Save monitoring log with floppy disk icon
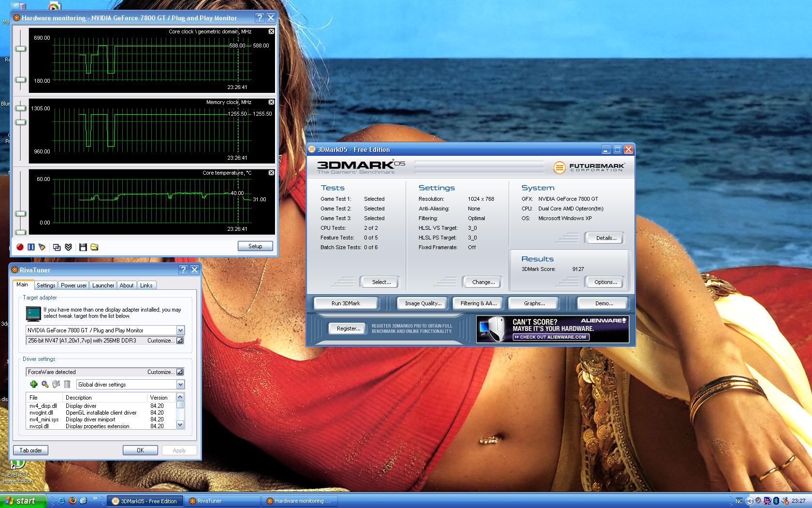Screen dimensions: 812x508 point(83,247)
